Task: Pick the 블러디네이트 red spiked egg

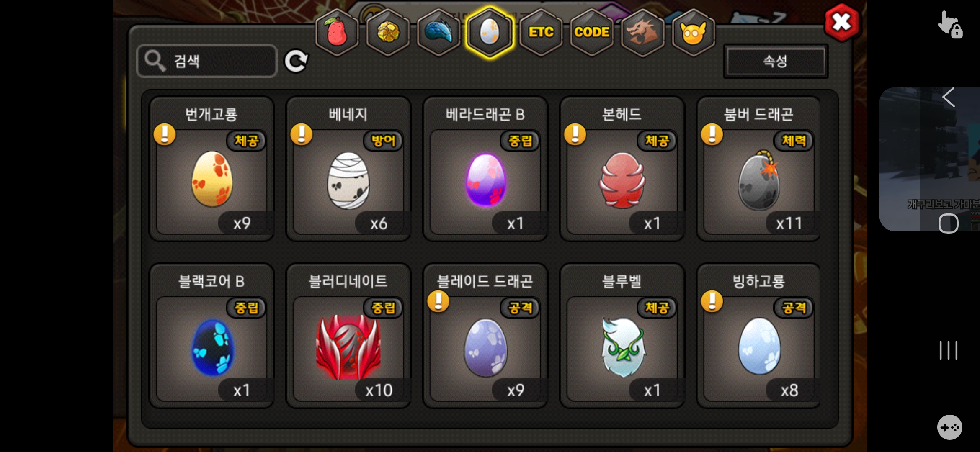Action: click(348, 336)
